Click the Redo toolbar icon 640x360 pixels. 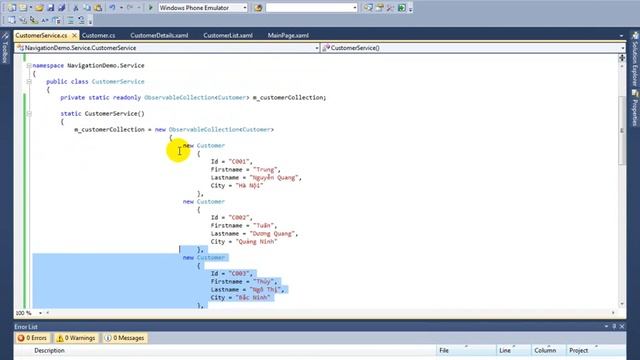click(130, 8)
